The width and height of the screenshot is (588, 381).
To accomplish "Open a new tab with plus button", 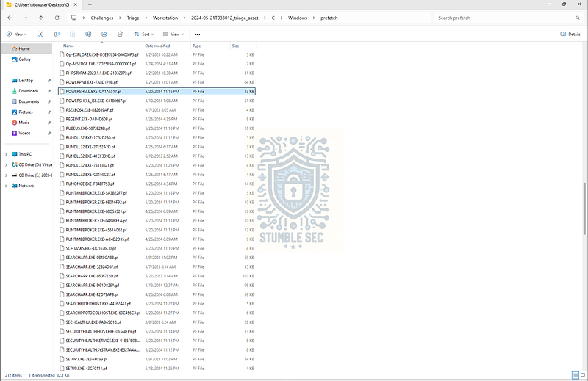I will click(x=90, y=5).
